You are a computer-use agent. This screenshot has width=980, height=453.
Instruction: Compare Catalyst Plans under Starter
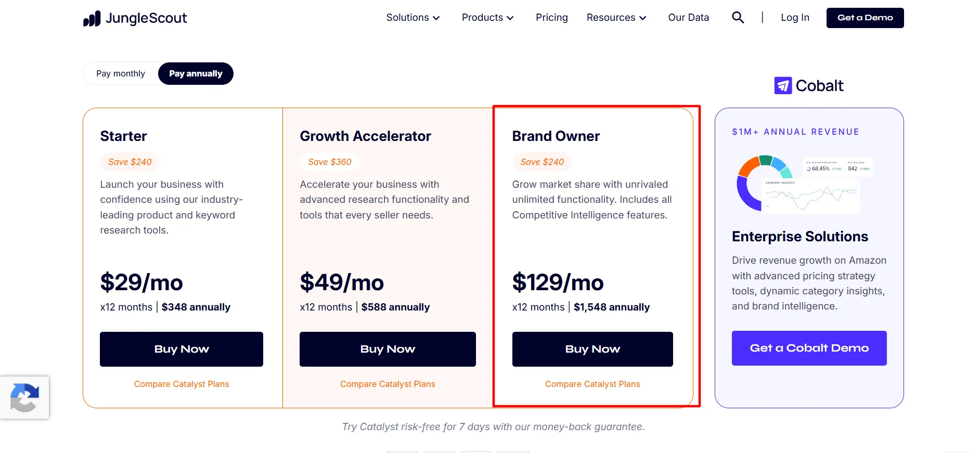[x=182, y=384]
